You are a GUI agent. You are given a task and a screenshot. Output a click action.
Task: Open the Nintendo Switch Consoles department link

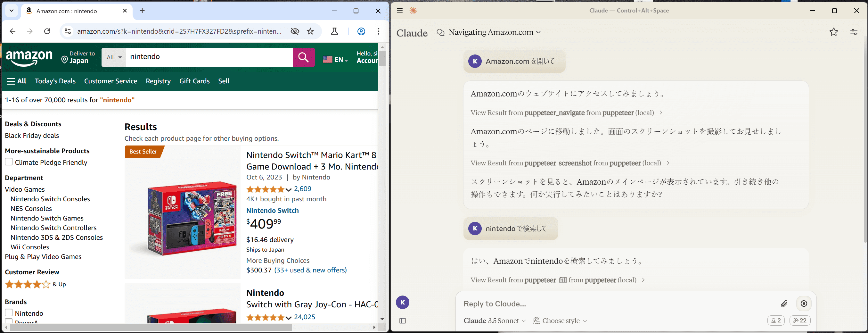(x=50, y=199)
